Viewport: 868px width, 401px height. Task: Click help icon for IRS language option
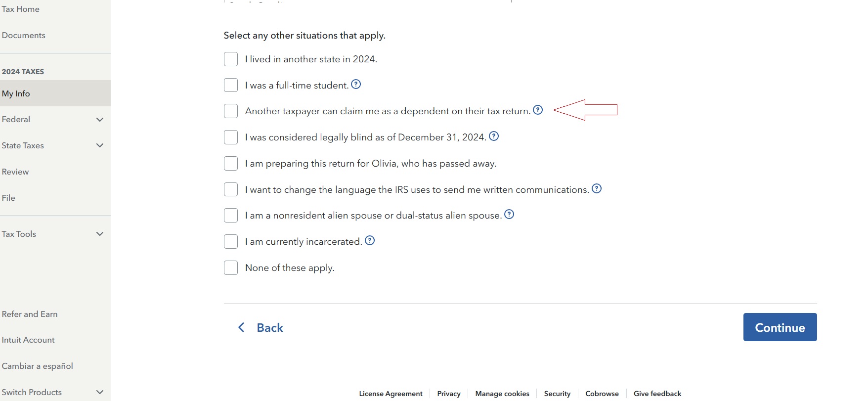pos(597,188)
